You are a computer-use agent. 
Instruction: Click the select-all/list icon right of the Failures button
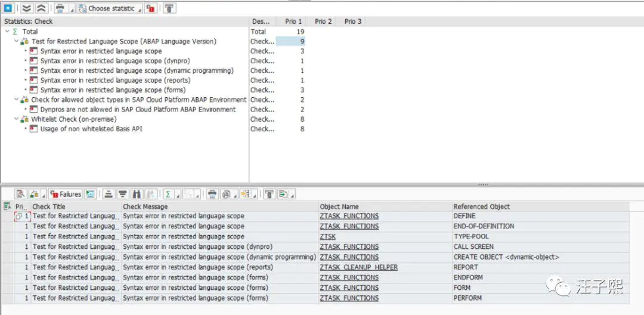pos(90,194)
